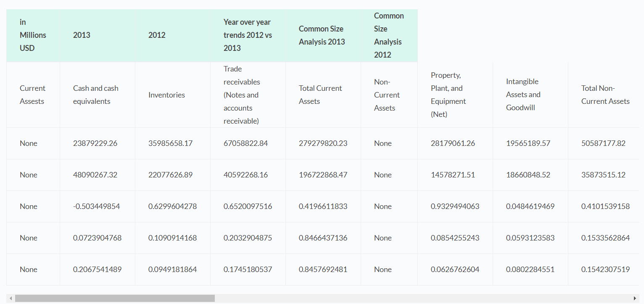Screen dimensions: 644x304
Task: Select the Inventories cell
Action: click(x=166, y=95)
